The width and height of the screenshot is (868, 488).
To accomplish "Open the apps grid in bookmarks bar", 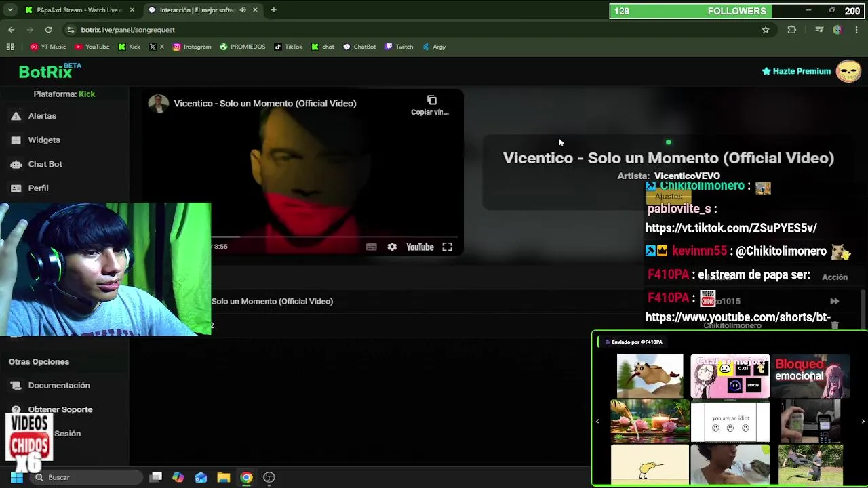I will pyautogui.click(x=10, y=47).
